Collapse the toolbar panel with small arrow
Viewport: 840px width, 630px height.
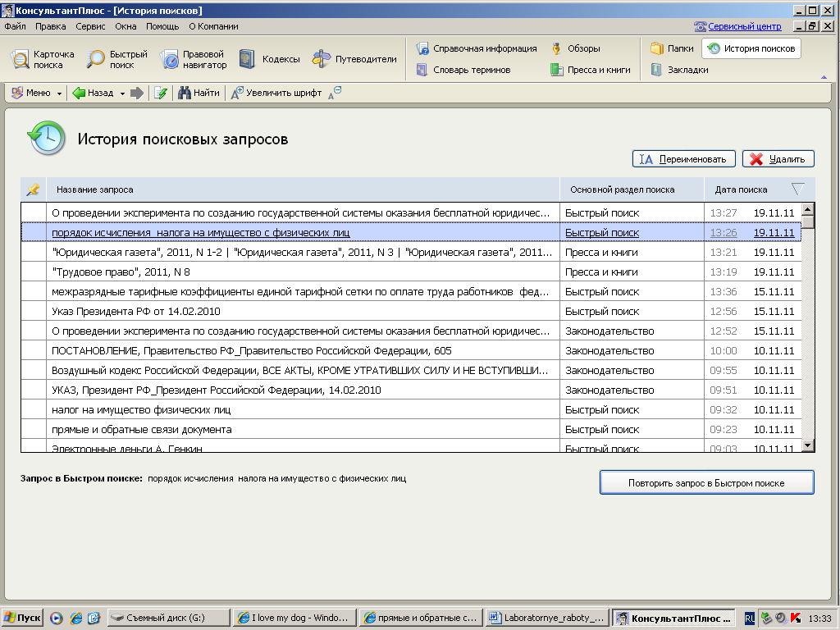point(824,77)
